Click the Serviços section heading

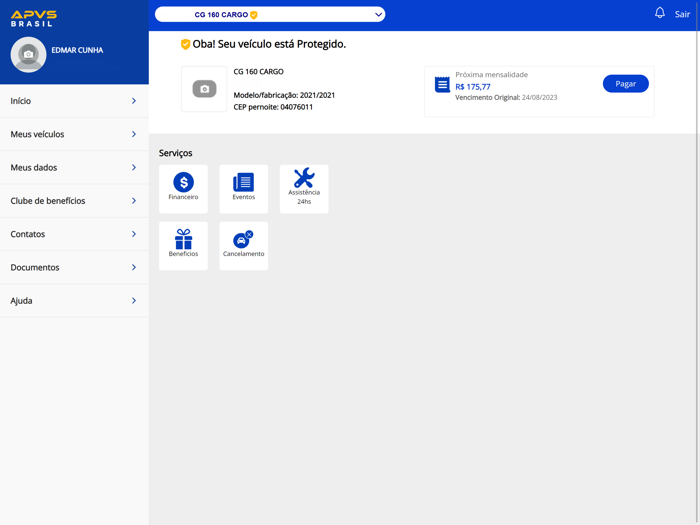tap(175, 153)
